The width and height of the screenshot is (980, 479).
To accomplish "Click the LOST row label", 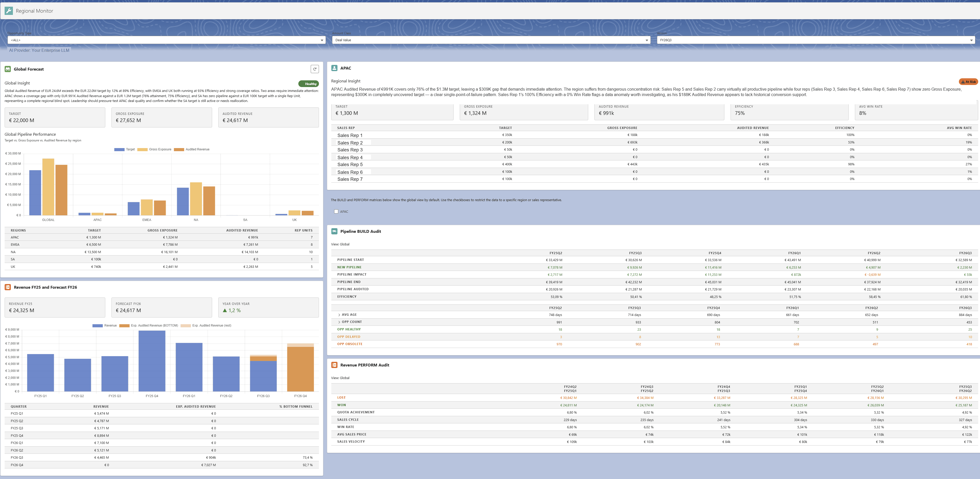I will 341,398.
